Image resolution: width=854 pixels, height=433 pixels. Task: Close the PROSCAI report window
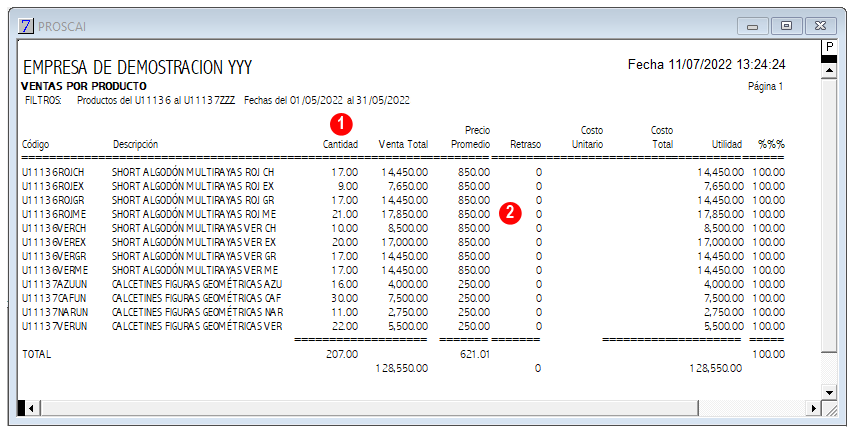[x=820, y=26]
